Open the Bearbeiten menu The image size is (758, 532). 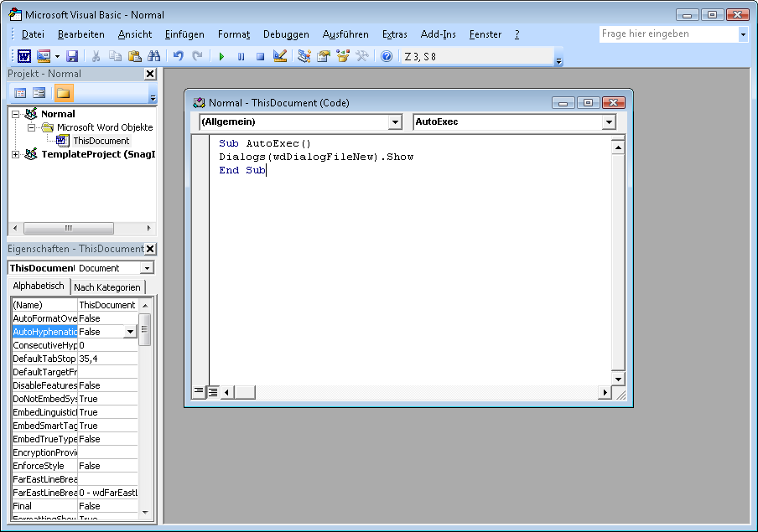(x=80, y=34)
